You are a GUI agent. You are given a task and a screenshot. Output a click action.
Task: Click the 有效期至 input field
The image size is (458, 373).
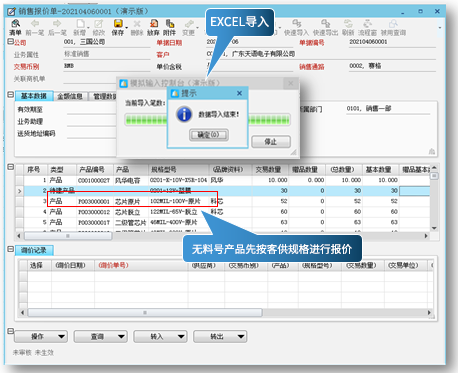(91, 110)
